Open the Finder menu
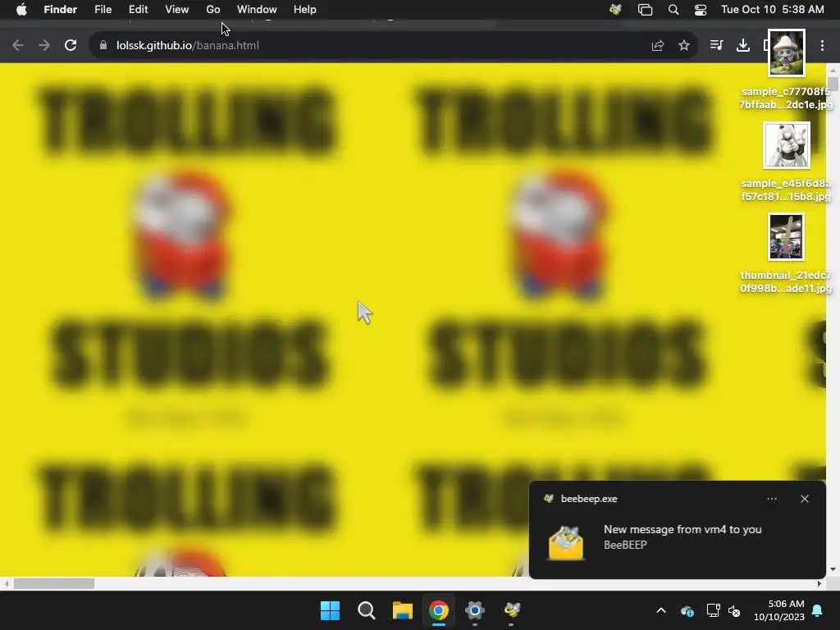 point(61,10)
